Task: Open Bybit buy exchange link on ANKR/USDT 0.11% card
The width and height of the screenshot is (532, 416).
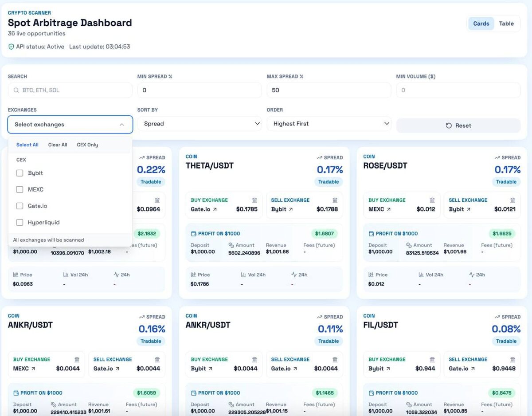Action: click(202, 368)
